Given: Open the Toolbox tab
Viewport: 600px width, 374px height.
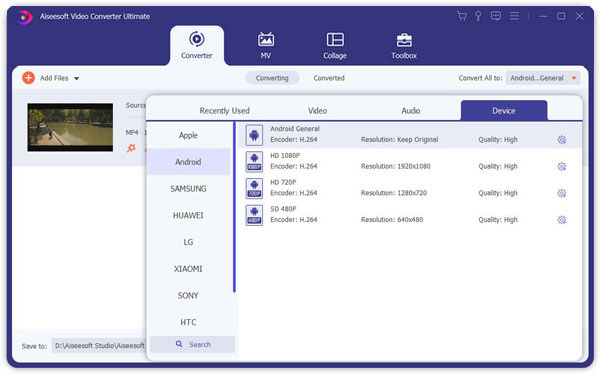Looking at the screenshot, I should [x=404, y=46].
